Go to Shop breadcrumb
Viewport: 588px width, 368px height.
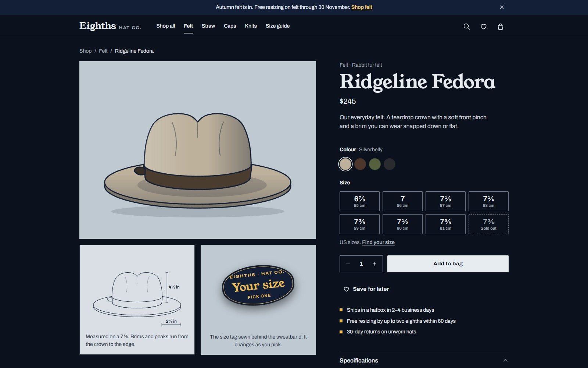point(85,51)
